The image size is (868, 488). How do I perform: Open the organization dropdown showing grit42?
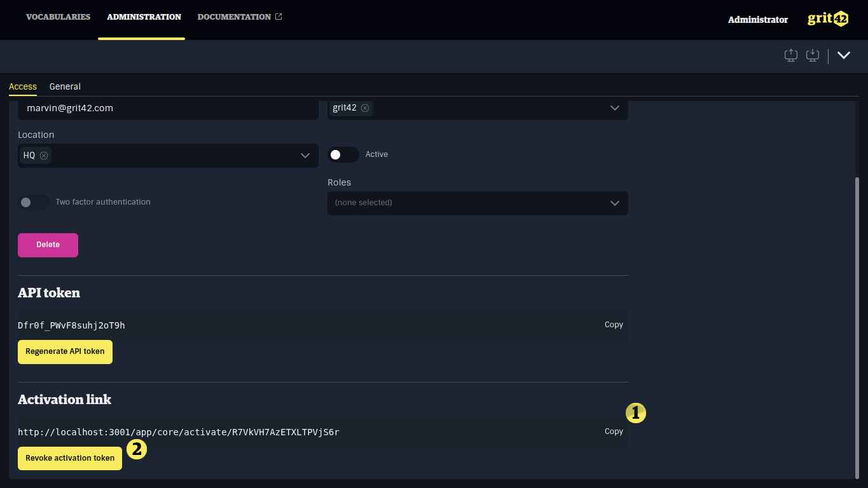pyautogui.click(x=614, y=107)
